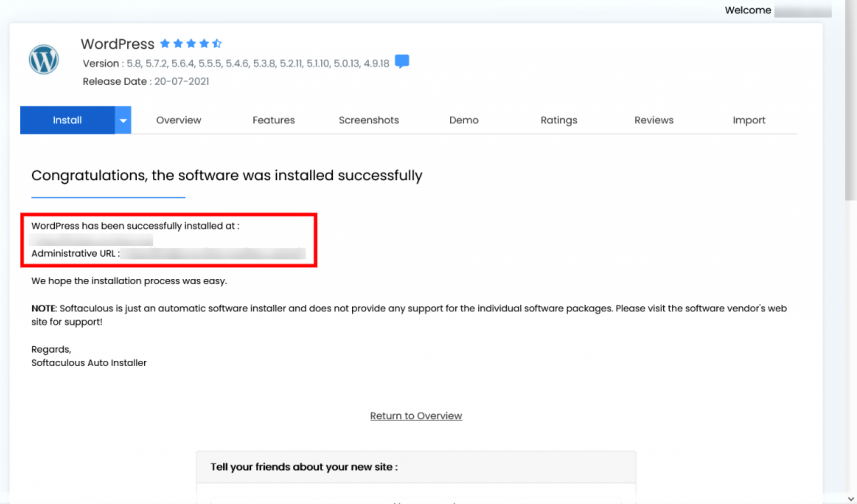Go to the Screenshots tab

coord(369,120)
